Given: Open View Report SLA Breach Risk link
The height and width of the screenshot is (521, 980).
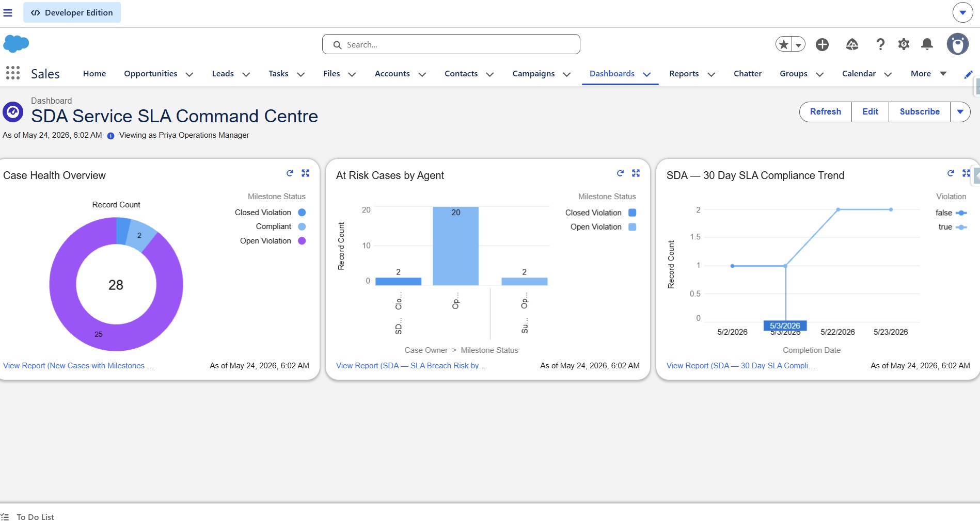Looking at the screenshot, I should 411,366.
